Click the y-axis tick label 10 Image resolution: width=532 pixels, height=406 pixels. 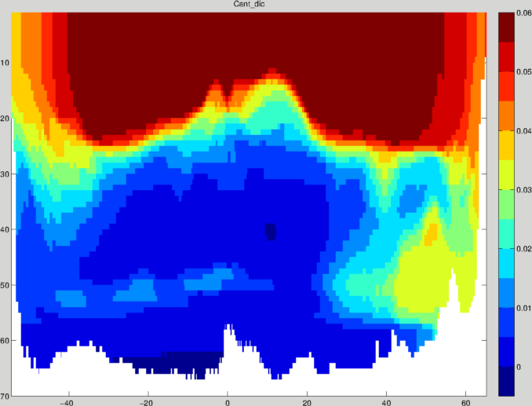tap(5, 63)
